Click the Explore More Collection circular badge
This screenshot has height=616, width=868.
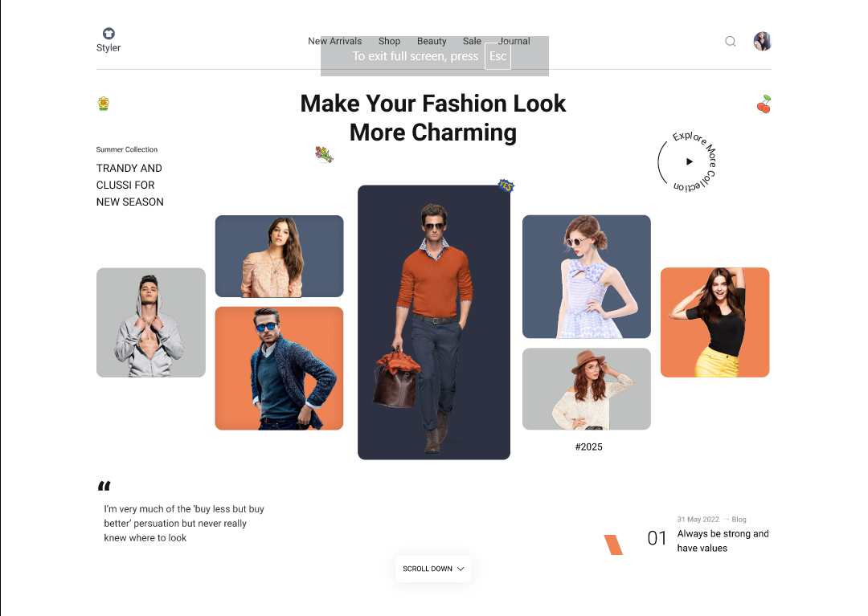[x=689, y=161]
